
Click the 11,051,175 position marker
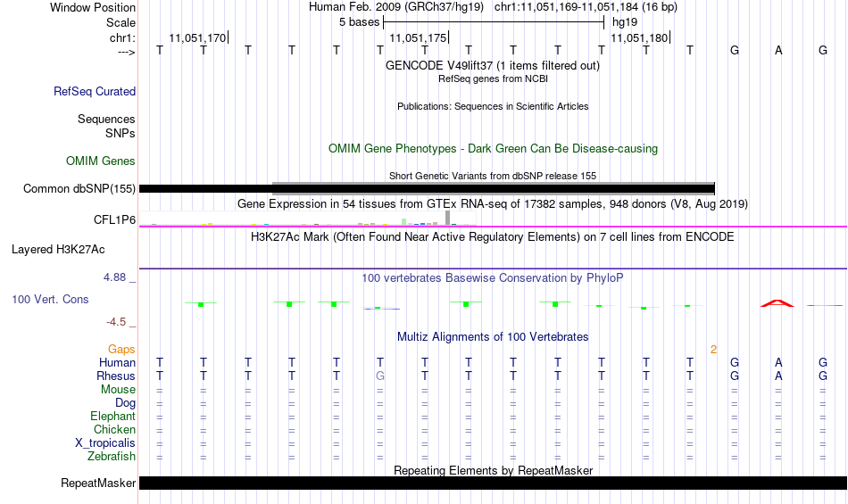[419, 37]
